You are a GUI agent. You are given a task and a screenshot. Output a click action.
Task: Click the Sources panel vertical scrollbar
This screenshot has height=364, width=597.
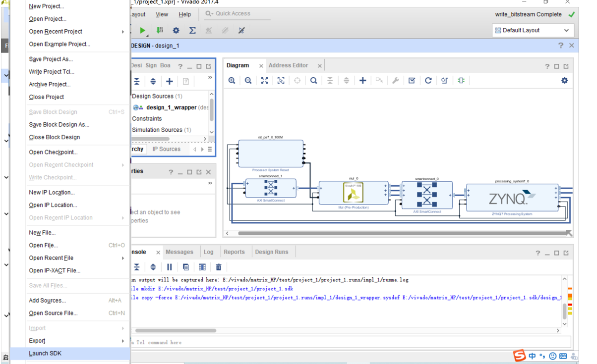click(x=212, y=109)
